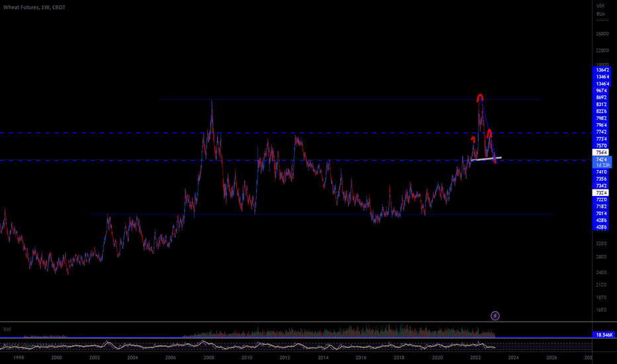
Task: Click the 741'0 price label
Action: point(601,172)
